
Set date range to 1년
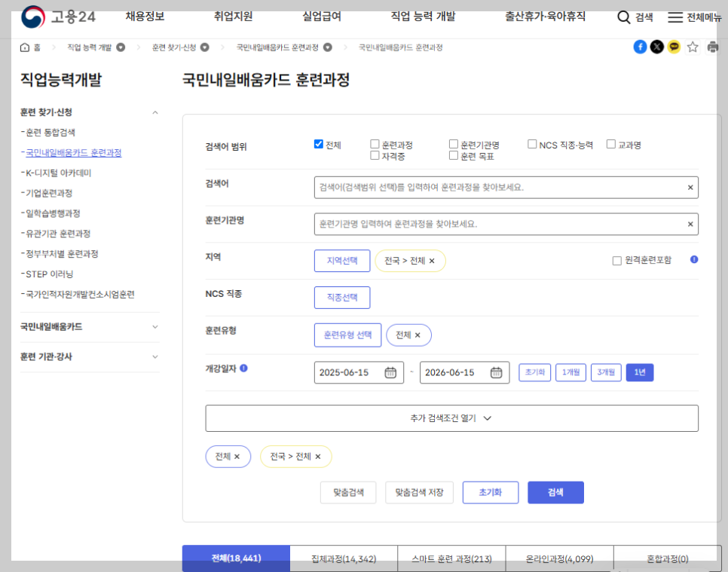[640, 372]
